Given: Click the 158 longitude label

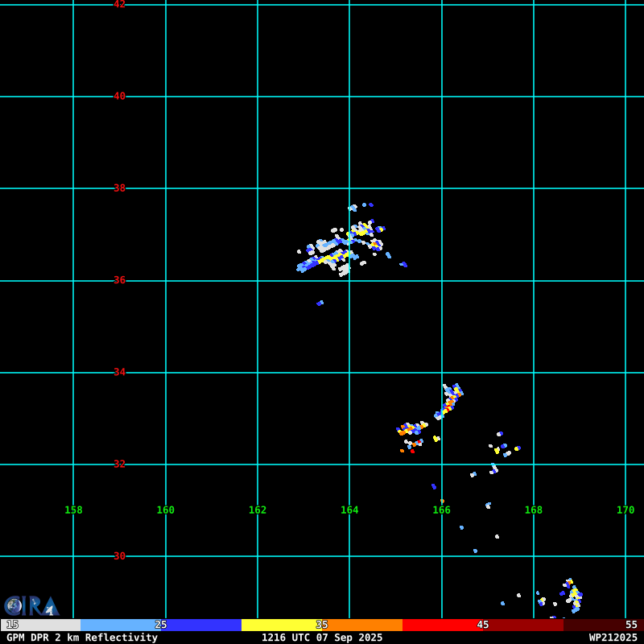Looking at the screenshot, I should [73, 510].
